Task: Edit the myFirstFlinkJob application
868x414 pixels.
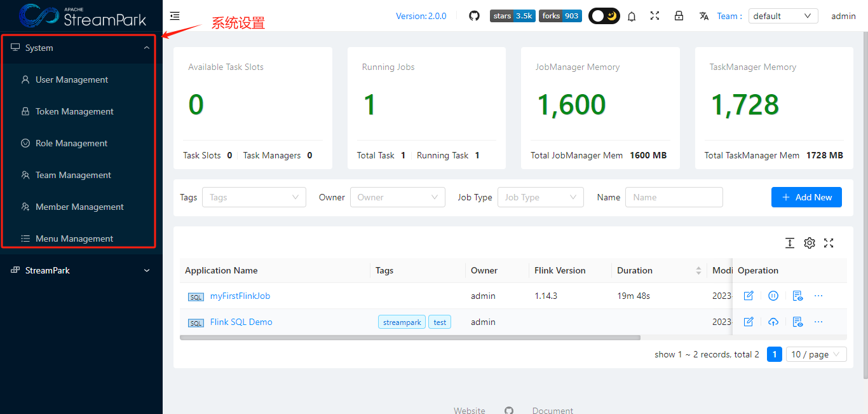Action: [x=749, y=296]
